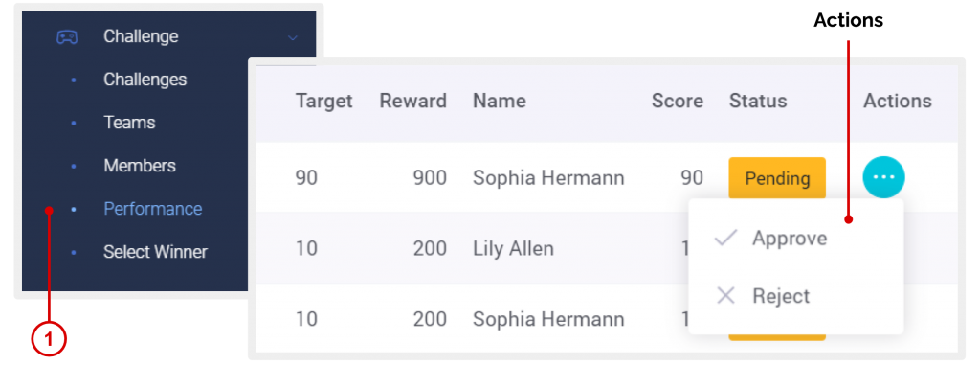Image resolution: width=980 pixels, height=365 pixels.
Task: Collapse the Challenge menu chevron
Action: tap(293, 37)
